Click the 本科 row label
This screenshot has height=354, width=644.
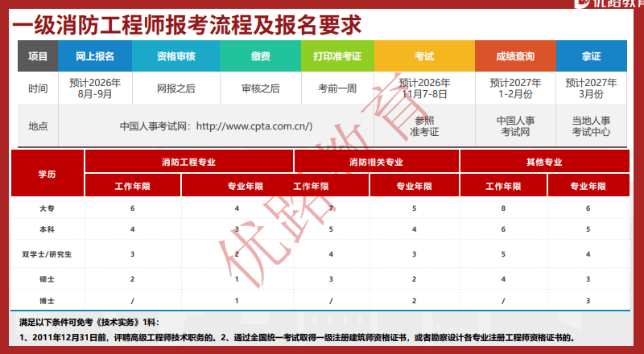[47, 229]
